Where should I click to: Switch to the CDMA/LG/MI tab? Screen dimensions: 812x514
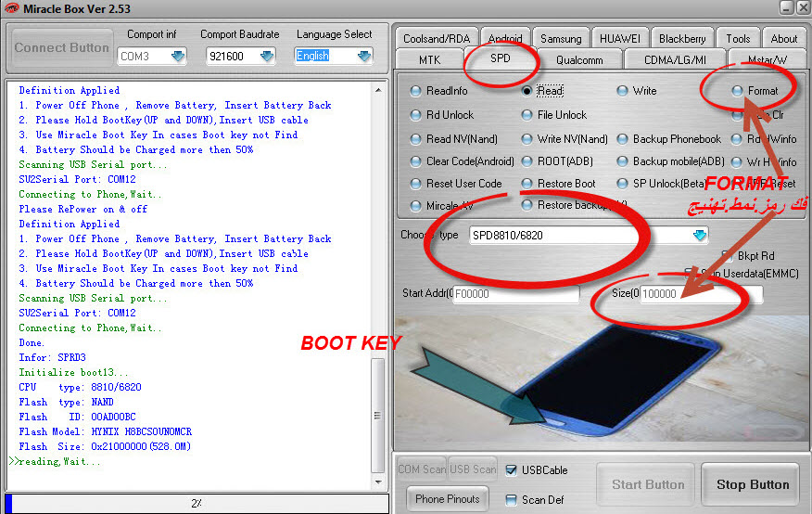coord(675,60)
